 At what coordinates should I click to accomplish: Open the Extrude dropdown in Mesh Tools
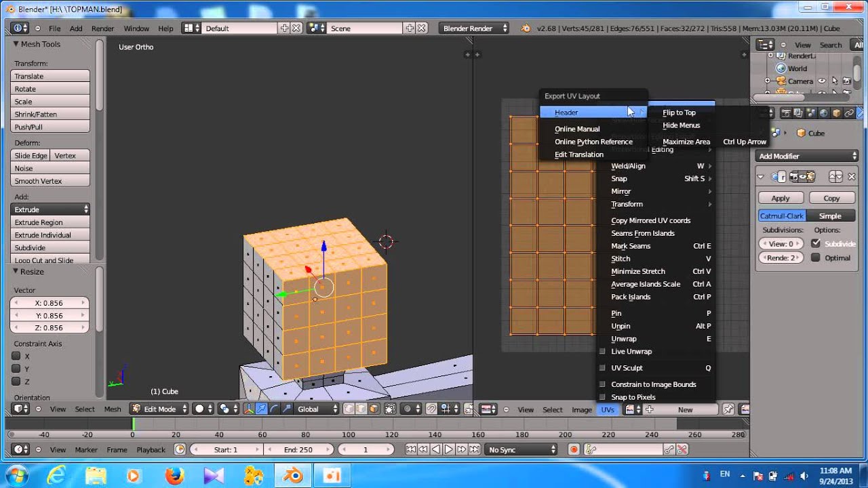(x=51, y=209)
